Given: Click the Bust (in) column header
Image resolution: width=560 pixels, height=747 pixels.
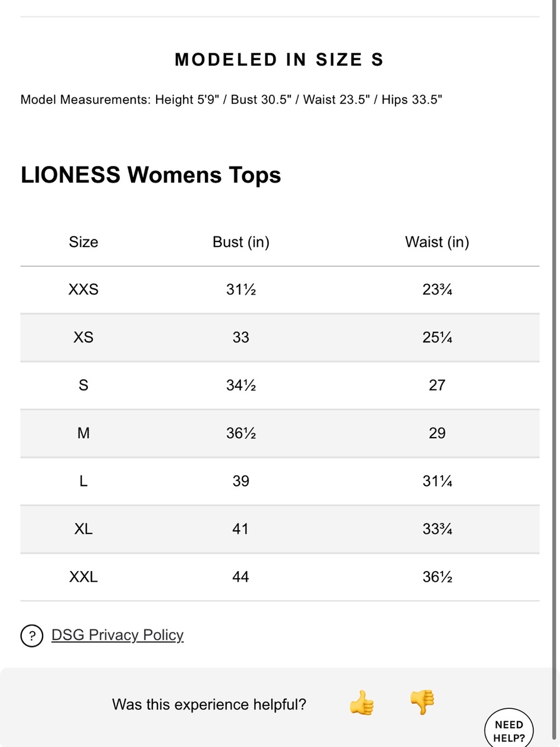Looking at the screenshot, I should (241, 242).
